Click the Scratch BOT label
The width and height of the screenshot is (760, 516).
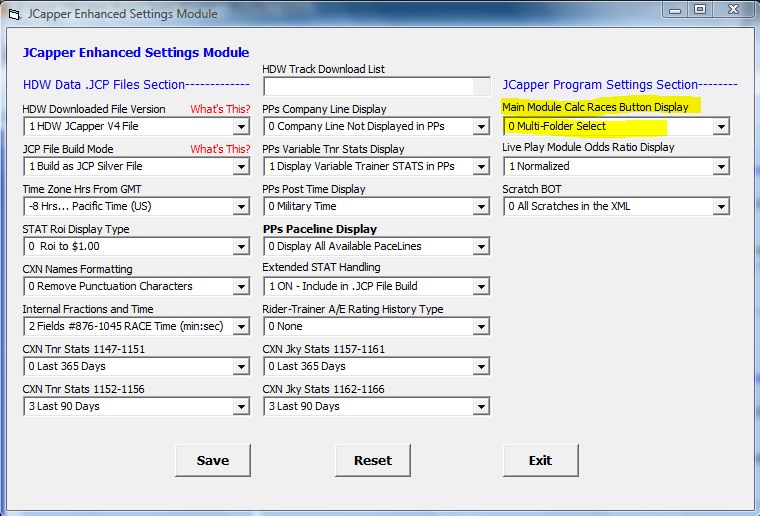pyautogui.click(x=532, y=189)
